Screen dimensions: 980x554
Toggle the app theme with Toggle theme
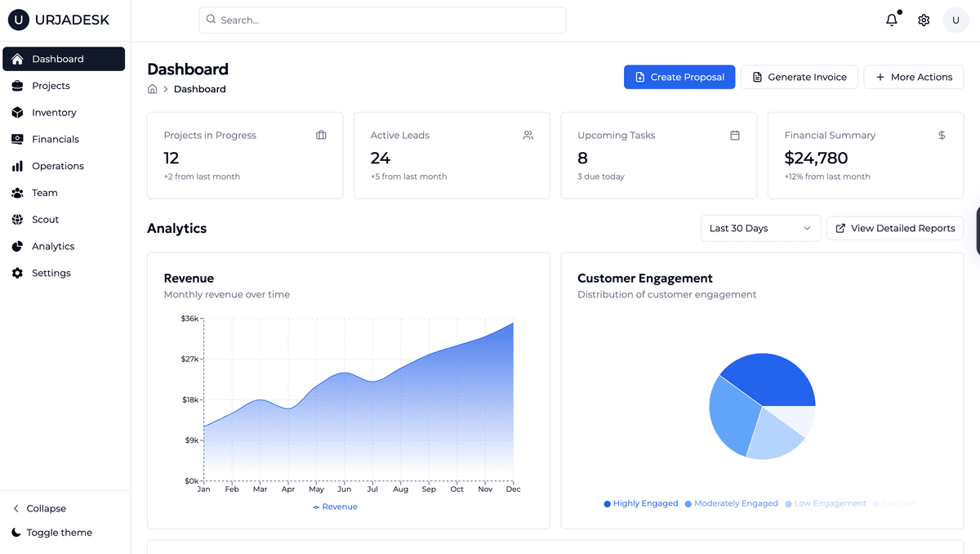click(51, 532)
